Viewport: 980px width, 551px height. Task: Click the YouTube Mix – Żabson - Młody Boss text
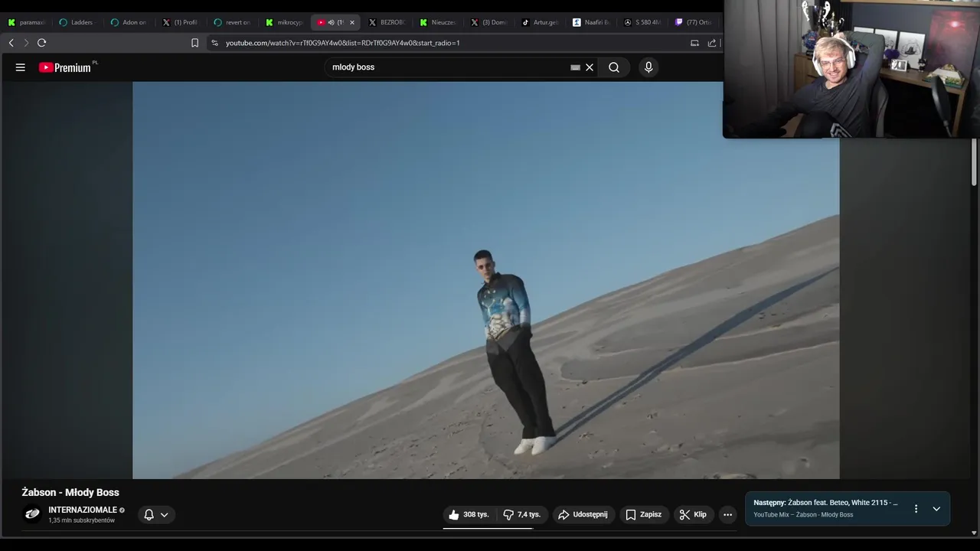click(803, 515)
